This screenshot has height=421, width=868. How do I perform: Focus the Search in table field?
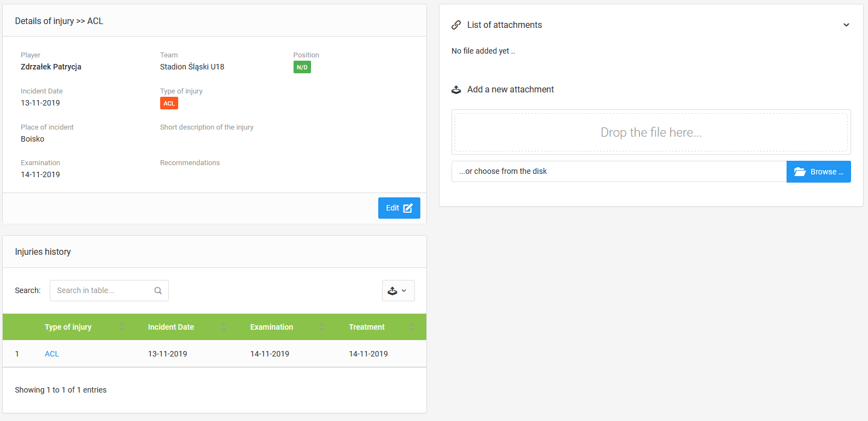(101, 291)
